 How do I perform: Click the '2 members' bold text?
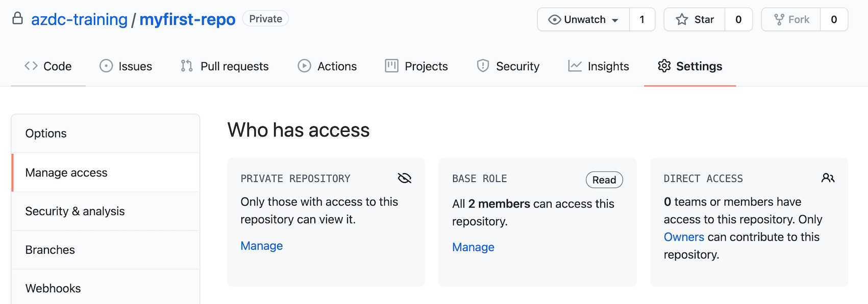click(499, 204)
